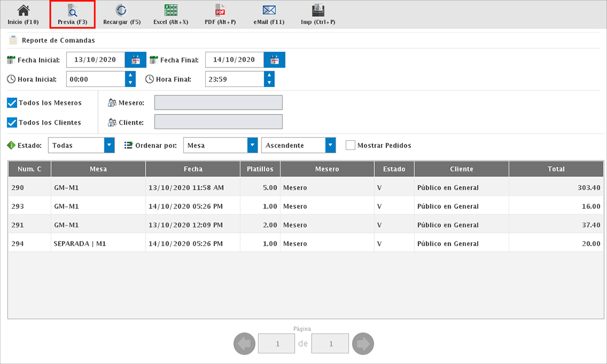
Task: Send report via eMail (F11)
Action: click(x=269, y=14)
